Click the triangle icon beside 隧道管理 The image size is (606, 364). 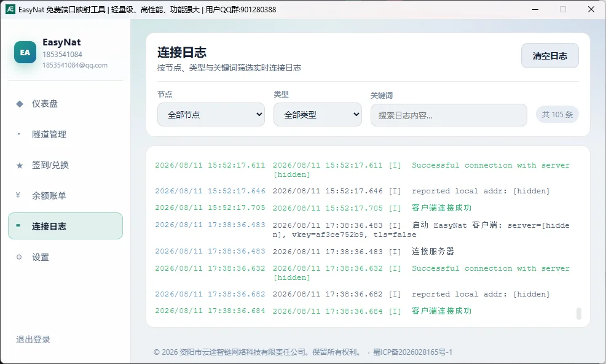pos(19,134)
